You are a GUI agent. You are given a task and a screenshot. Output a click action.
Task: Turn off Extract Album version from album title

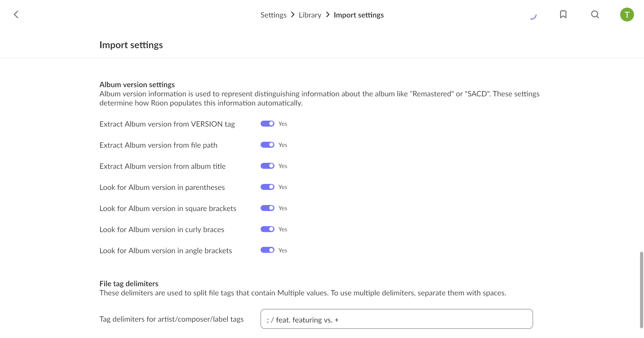click(x=267, y=166)
